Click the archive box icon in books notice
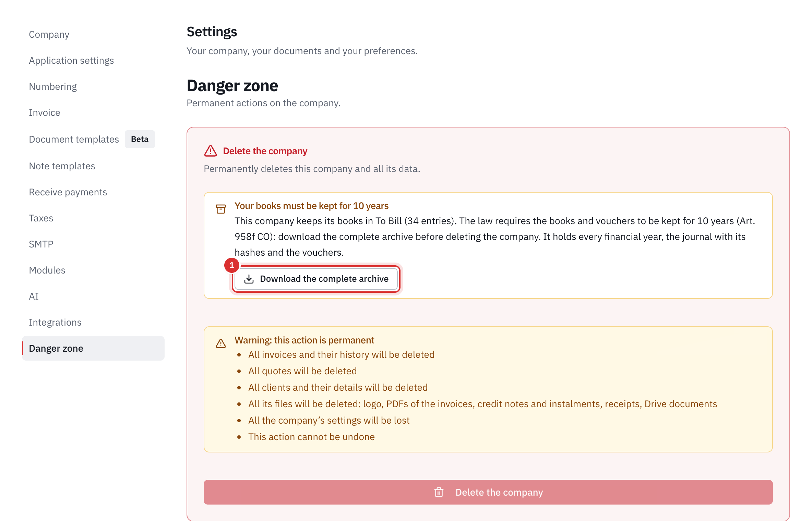The height and width of the screenshot is (521, 812). pos(221,209)
